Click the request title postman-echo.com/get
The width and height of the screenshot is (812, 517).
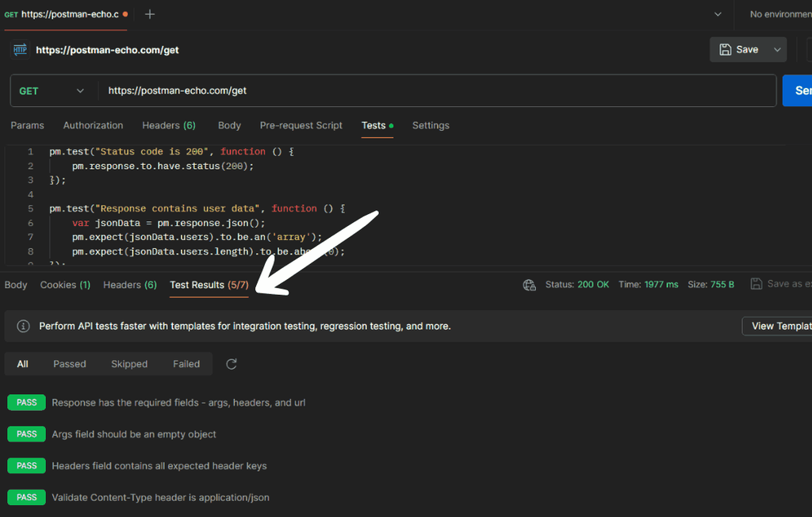click(107, 50)
